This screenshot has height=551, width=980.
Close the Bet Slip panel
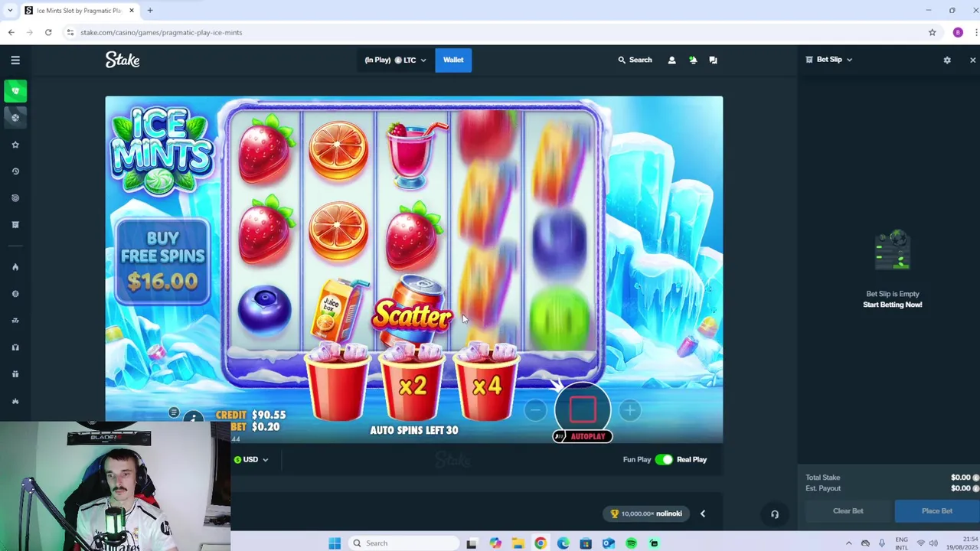(x=972, y=60)
